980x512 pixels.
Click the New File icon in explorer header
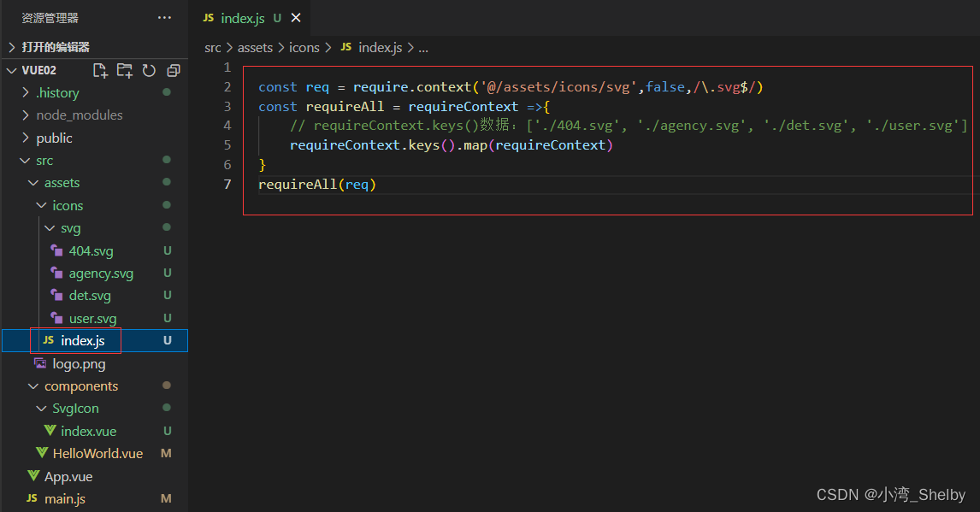tap(100, 70)
